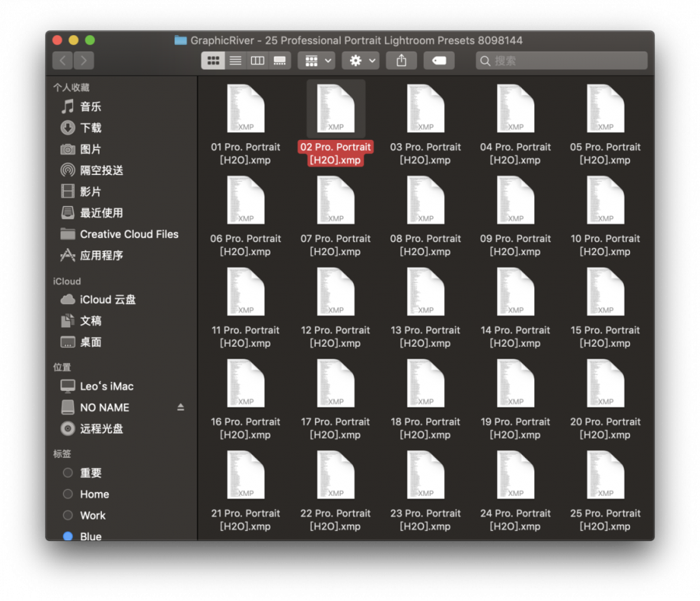Click the iCloud sidebar section header
The height and width of the screenshot is (601, 700).
tap(67, 281)
